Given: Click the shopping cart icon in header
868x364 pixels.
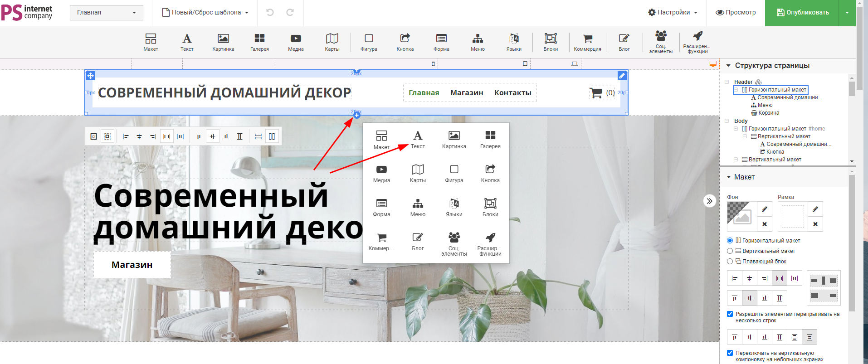Looking at the screenshot, I should [x=595, y=93].
